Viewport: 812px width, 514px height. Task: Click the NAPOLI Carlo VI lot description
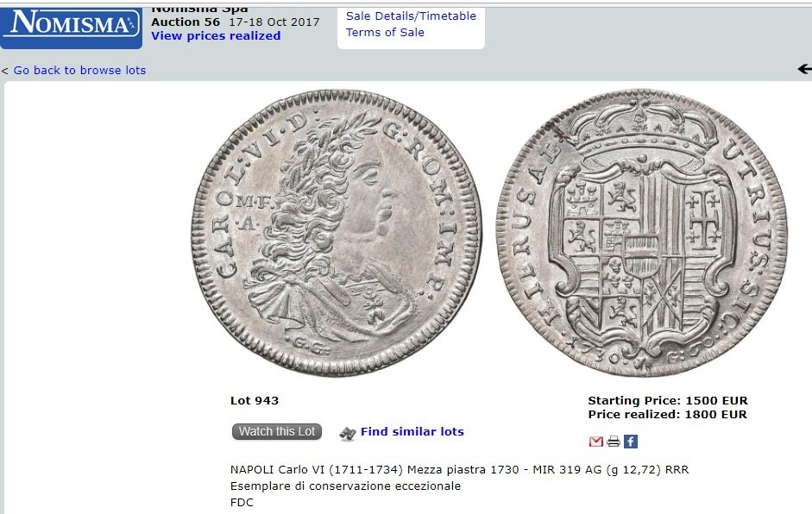click(459, 470)
